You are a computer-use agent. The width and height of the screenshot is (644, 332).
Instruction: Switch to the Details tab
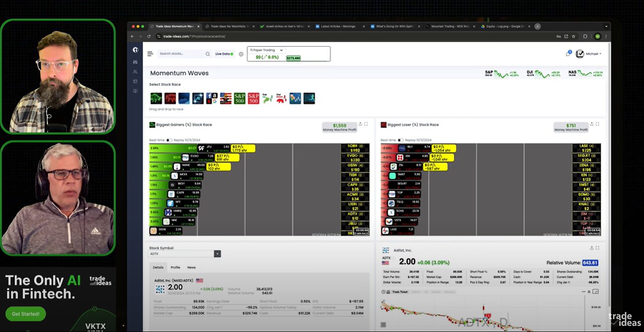(158, 268)
